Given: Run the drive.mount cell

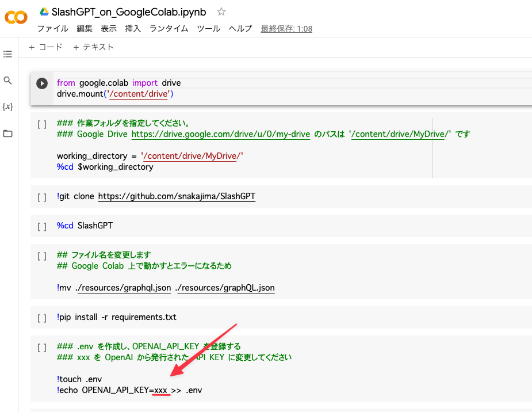Looking at the screenshot, I should [x=42, y=83].
